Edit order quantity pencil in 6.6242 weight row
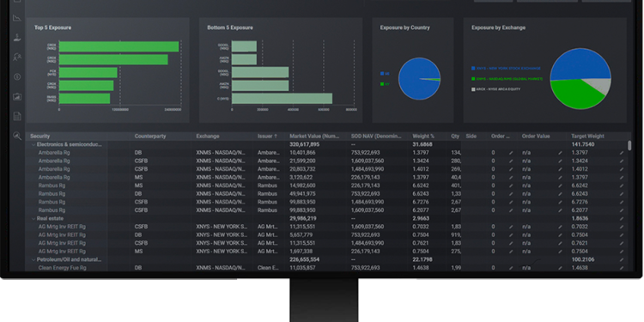 pyautogui.click(x=511, y=185)
